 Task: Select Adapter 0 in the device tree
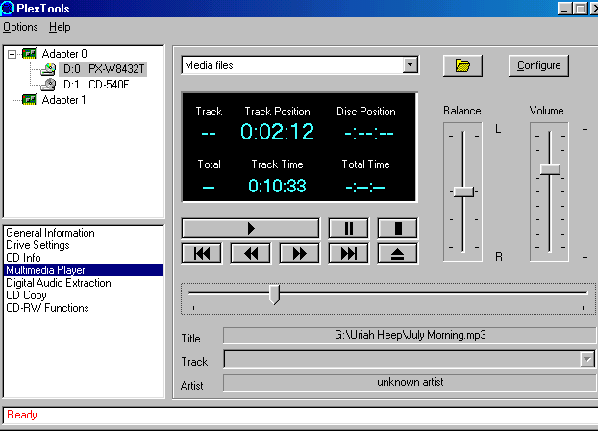(64, 54)
